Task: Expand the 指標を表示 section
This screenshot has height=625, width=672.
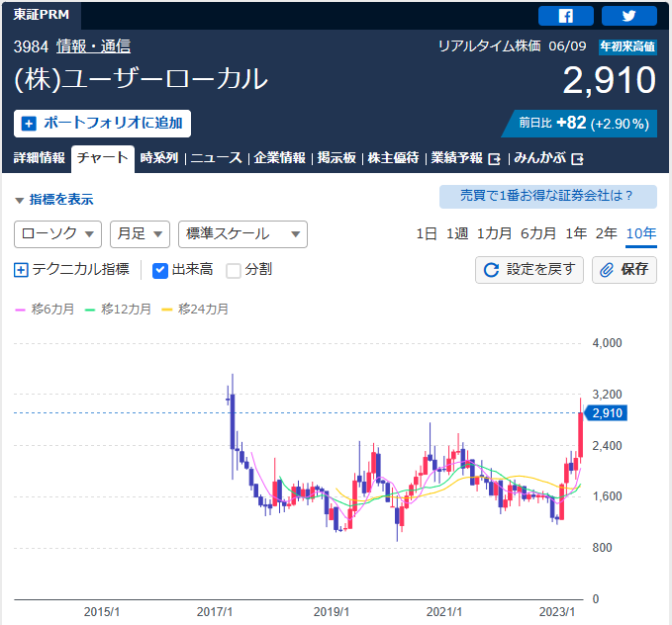Action: pyautogui.click(x=54, y=200)
